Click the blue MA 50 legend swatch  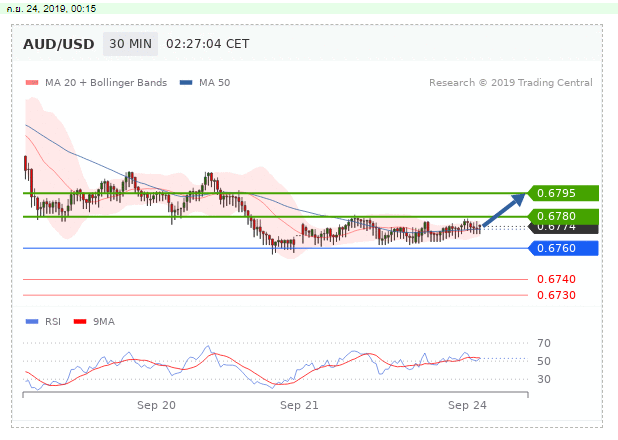186,83
